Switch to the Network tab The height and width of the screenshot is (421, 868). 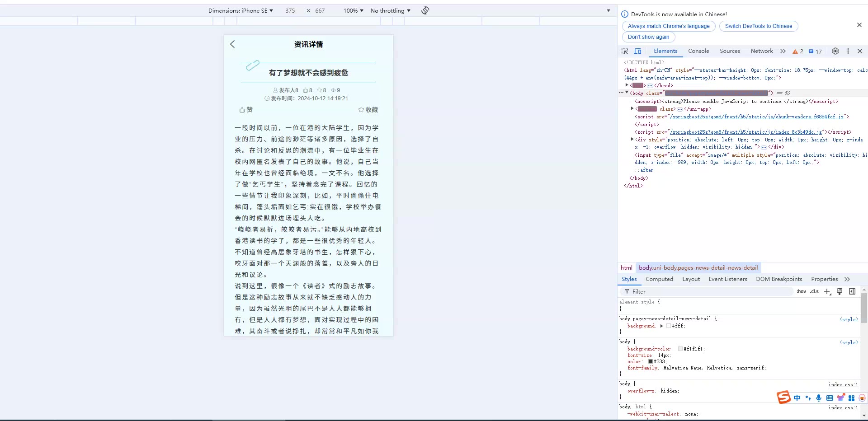762,51
